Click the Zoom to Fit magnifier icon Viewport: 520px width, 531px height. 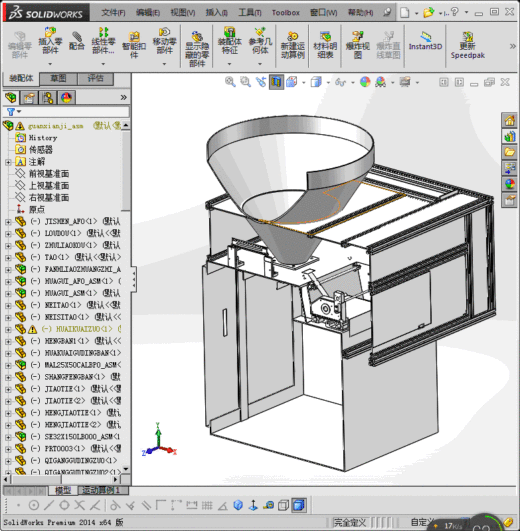coord(230,82)
